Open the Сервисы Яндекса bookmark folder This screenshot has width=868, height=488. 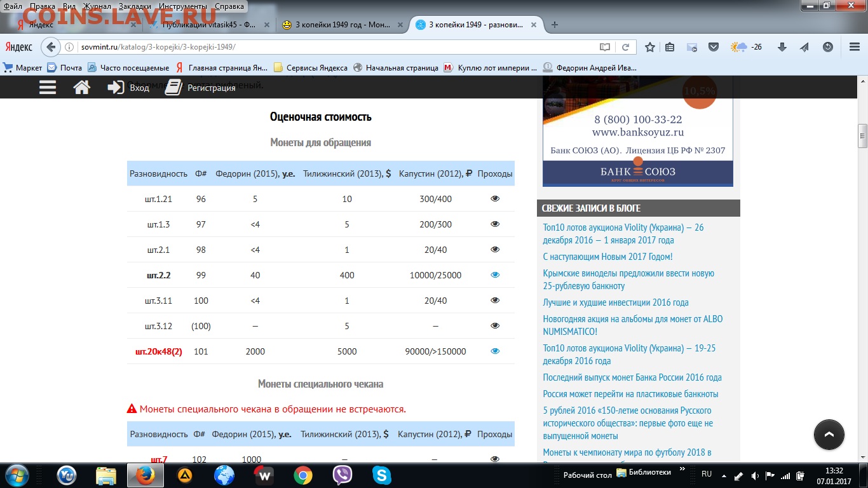[x=310, y=67]
